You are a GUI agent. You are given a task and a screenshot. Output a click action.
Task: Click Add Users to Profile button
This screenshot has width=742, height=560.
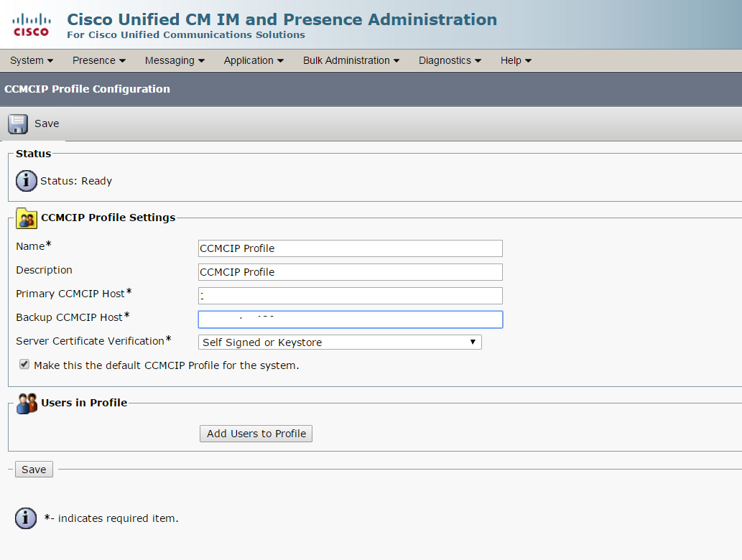point(256,434)
